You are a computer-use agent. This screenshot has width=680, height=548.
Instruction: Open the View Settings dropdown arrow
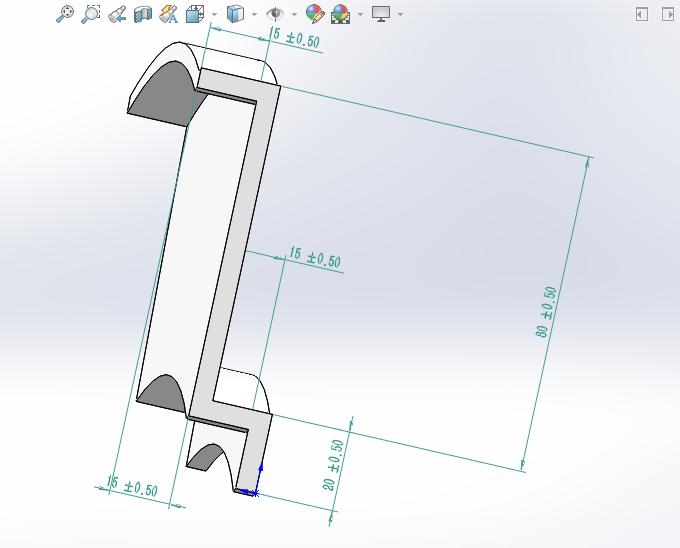point(400,14)
